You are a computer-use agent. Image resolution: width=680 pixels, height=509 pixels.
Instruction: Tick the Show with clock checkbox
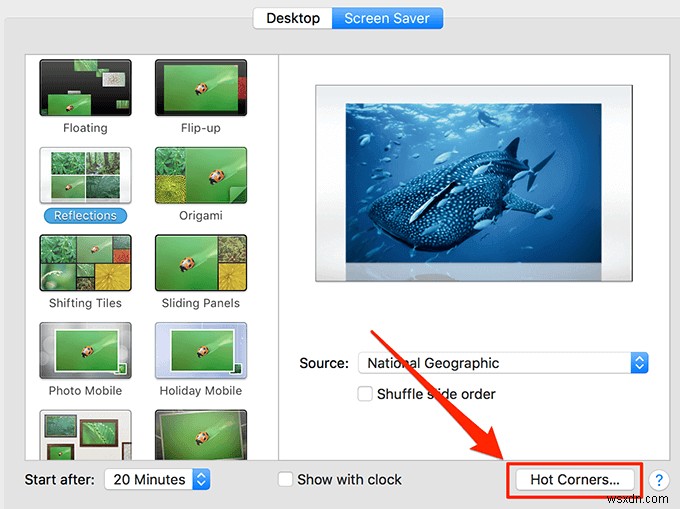tap(285, 480)
